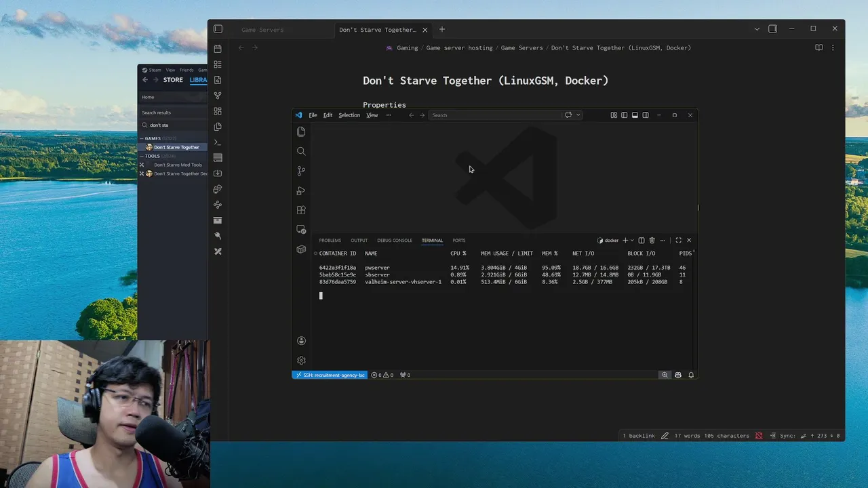Split the docker terminal
Screen dimensions: 868x488
point(642,240)
